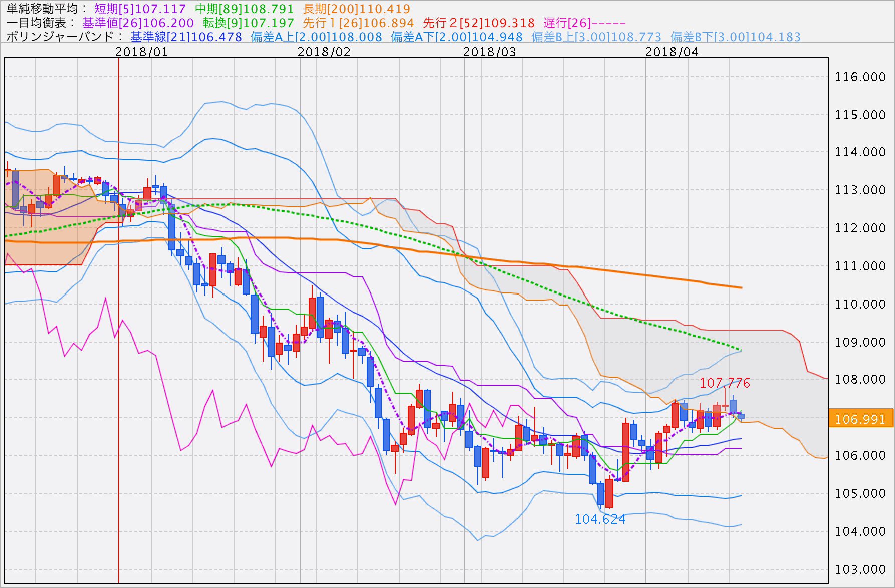Click the 偏差A下[2.00]104.948 value
895x588 pixels.
pos(457,37)
